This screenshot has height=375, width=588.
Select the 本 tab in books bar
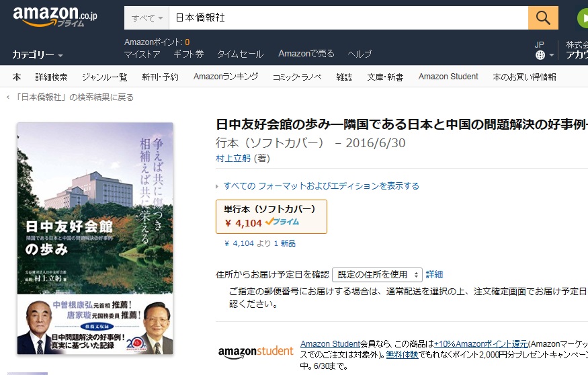click(x=17, y=77)
